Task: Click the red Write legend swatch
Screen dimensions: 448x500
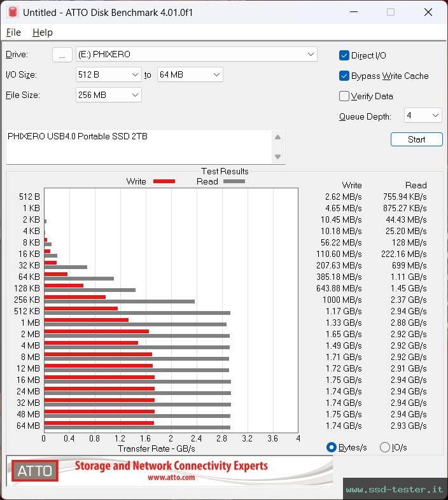Action: click(164, 181)
